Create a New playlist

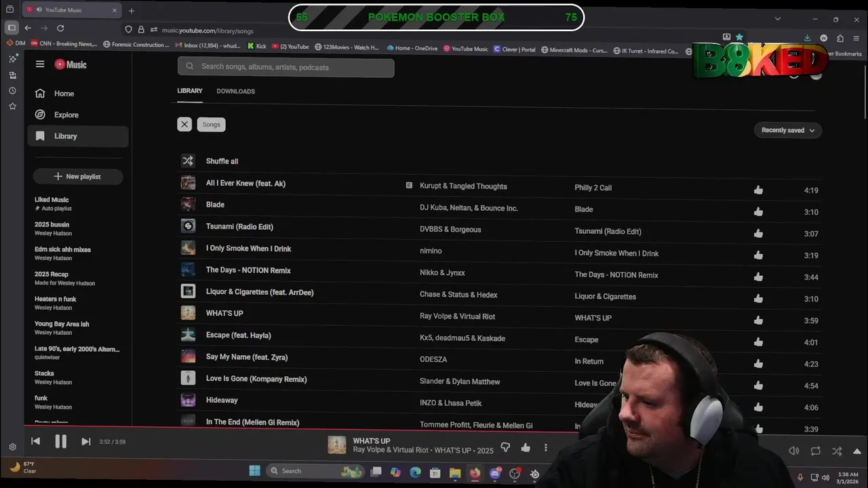(78, 176)
